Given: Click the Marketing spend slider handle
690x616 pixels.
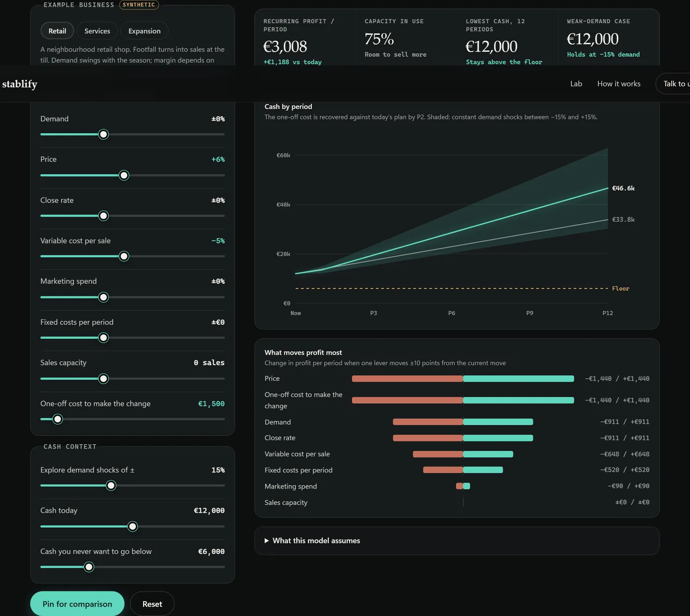Looking at the screenshot, I should coord(103,297).
